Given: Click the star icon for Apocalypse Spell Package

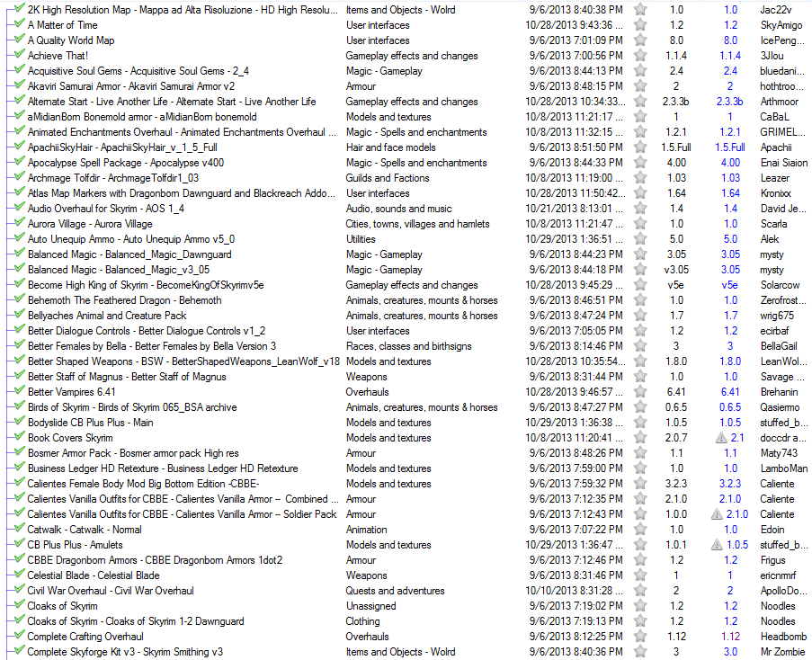Looking at the screenshot, I should (640, 162).
